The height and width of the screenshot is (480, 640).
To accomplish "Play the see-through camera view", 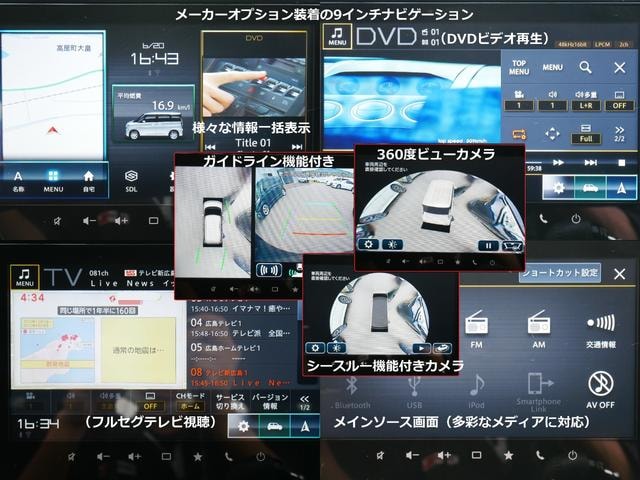I will [421, 348].
